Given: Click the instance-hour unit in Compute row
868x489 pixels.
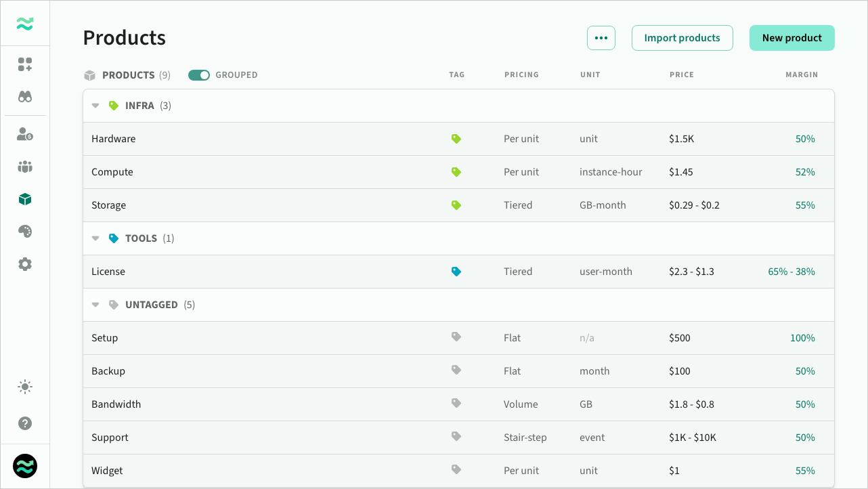Looking at the screenshot, I should coord(611,172).
